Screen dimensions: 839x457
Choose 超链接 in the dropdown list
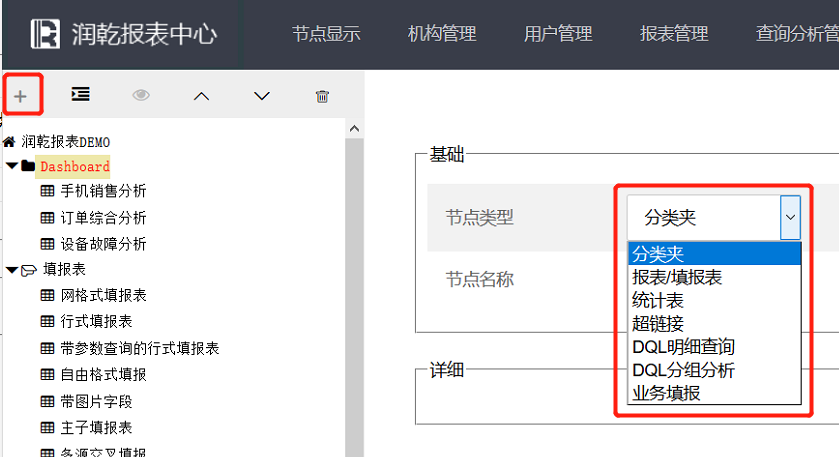(714, 324)
